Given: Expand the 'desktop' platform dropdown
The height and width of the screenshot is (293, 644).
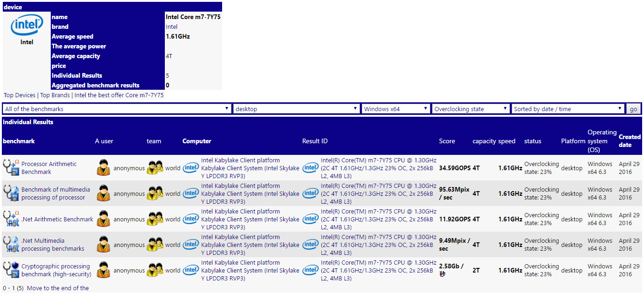Looking at the screenshot, I should pos(296,109).
